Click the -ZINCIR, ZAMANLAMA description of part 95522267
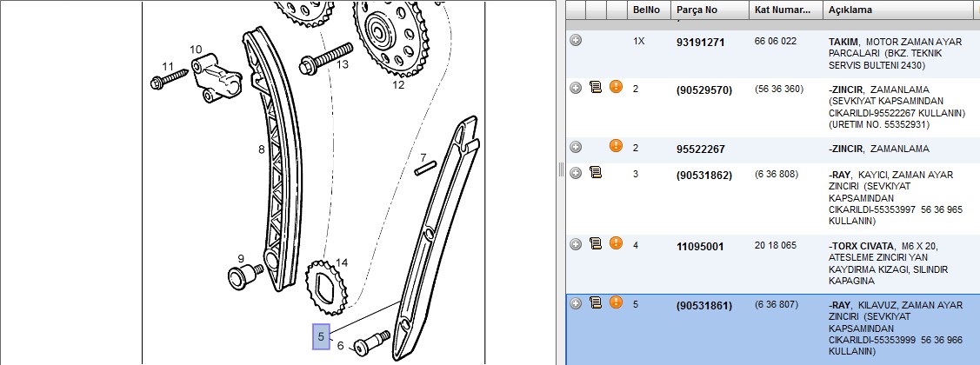This screenshot has height=365, width=980. pyautogui.click(x=878, y=149)
